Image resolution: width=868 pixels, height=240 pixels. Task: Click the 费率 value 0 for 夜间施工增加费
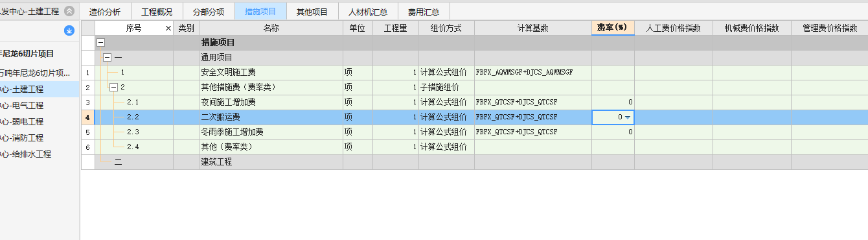click(613, 102)
